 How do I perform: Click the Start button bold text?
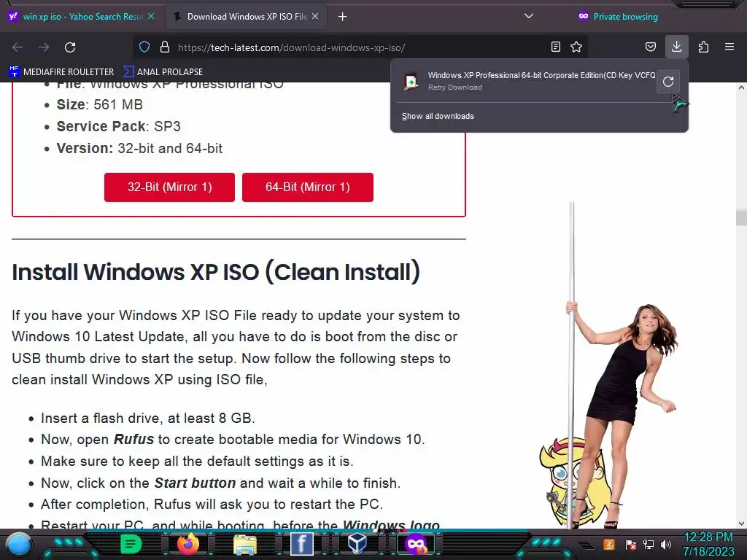(x=195, y=483)
